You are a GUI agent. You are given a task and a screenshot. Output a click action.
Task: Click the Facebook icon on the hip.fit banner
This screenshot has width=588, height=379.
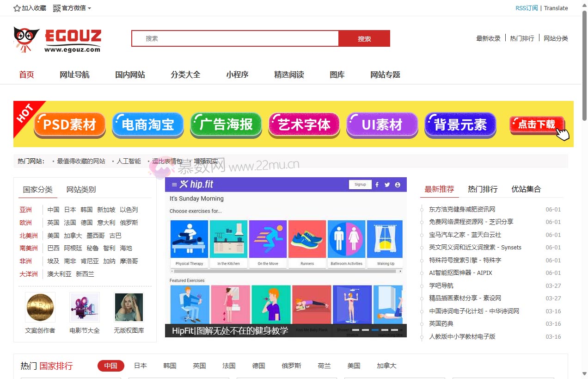coord(377,185)
